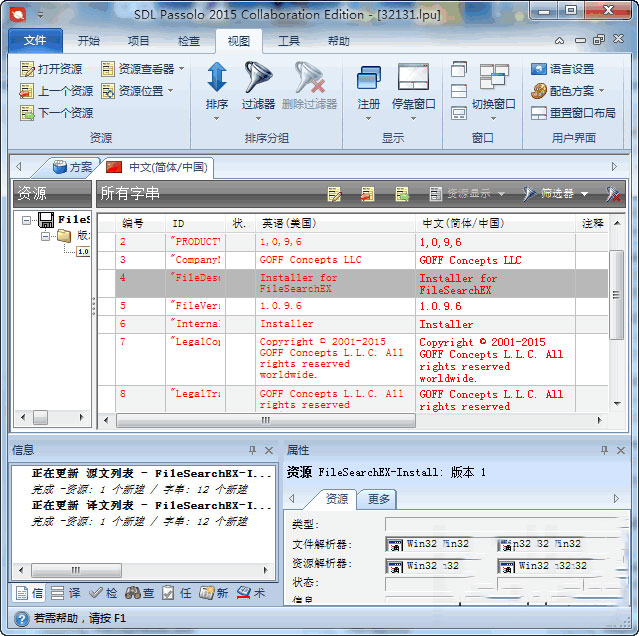Go to 下一个资源 next resource
This screenshot has height=636, width=639.
point(56,113)
